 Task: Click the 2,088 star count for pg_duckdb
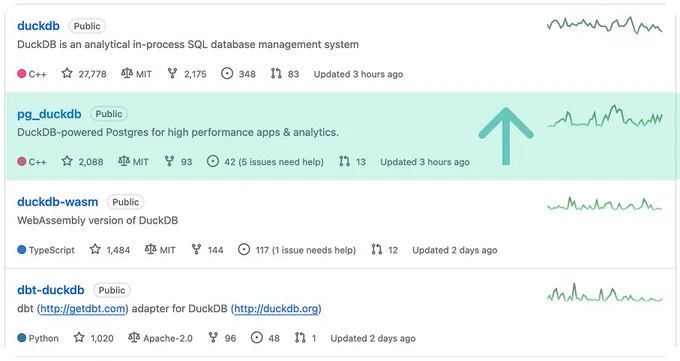coord(91,162)
